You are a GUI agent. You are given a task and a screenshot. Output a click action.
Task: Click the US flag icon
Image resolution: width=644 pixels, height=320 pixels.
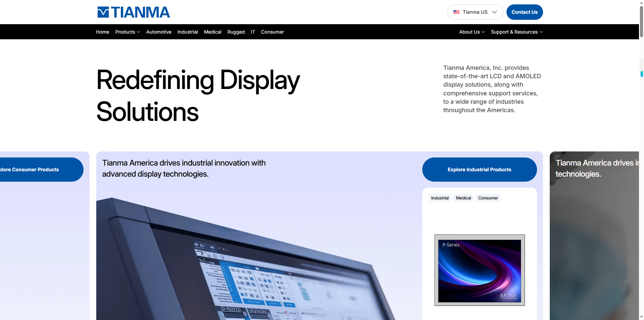point(457,12)
